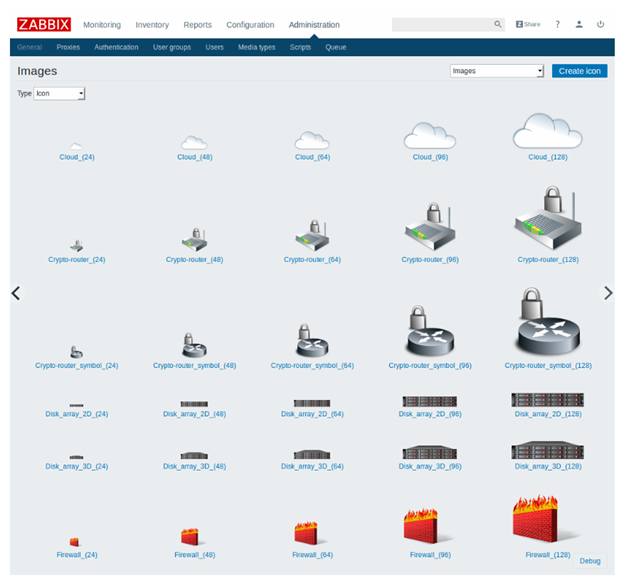
Task: Click the Debug button
Action: (x=590, y=561)
